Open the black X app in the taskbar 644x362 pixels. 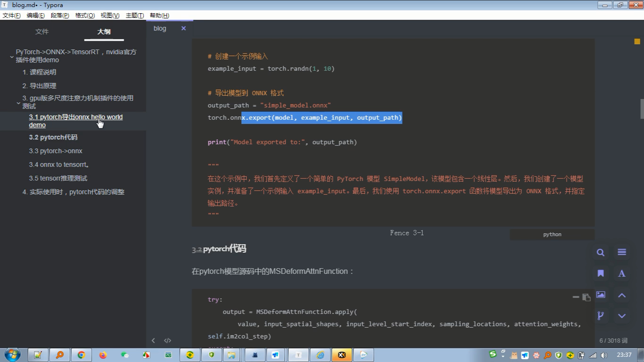[342, 355]
